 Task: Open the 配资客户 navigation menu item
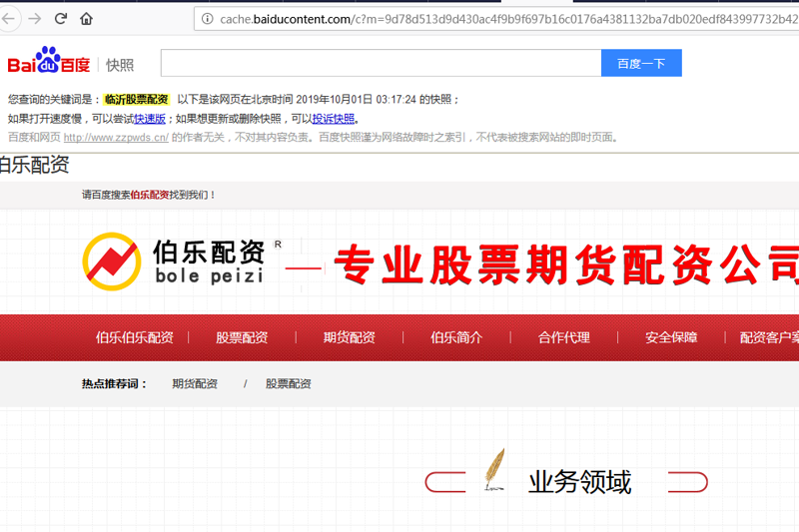click(769, 337)
